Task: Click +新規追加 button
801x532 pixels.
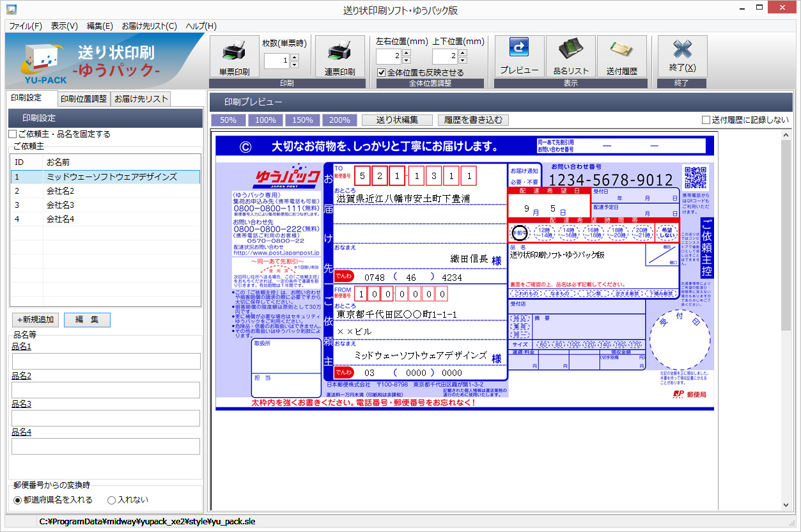Action: point(36,320)
